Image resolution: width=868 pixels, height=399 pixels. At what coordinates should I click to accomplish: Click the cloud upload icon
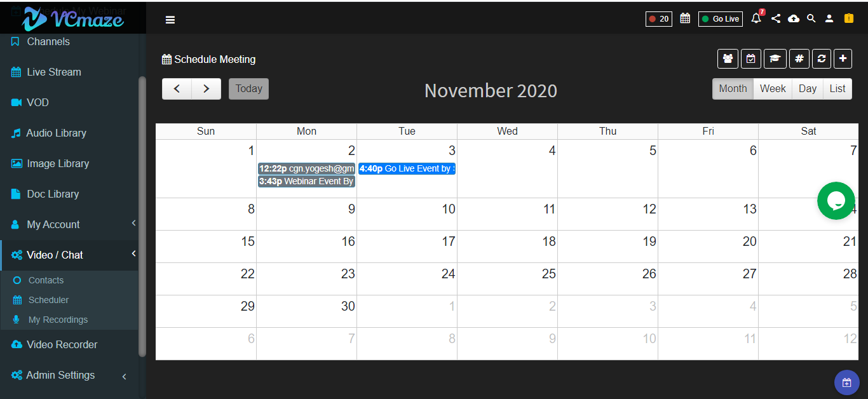pyautogui.click(x=794, y=18)
